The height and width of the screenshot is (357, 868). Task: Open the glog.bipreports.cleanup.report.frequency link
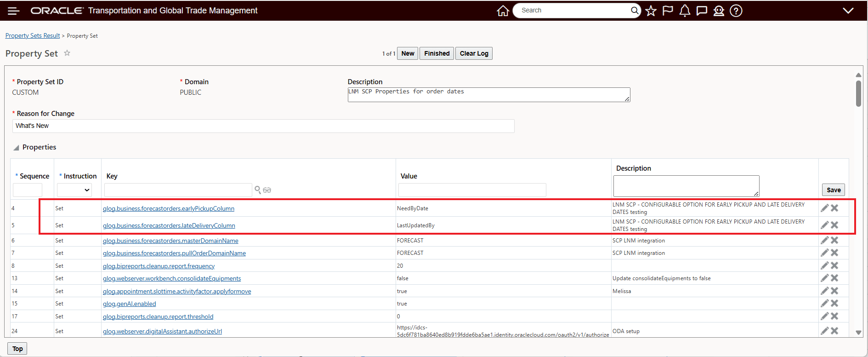(x=159, y=266)
